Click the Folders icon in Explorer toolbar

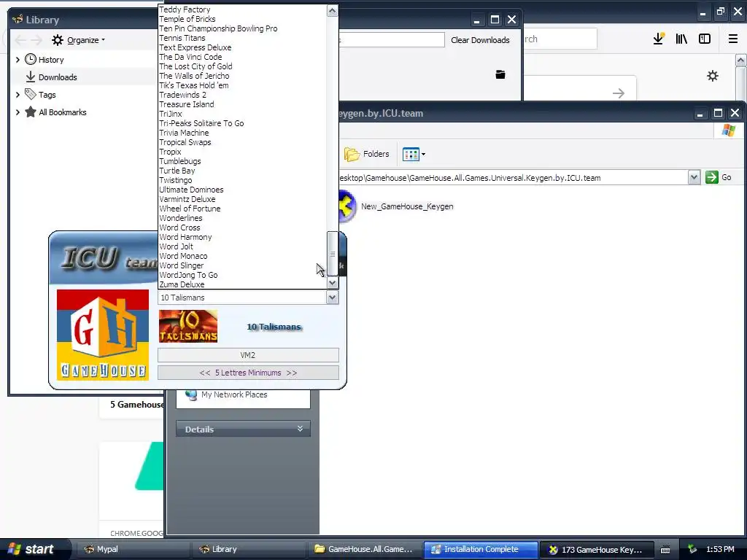[x=352, y=154]
